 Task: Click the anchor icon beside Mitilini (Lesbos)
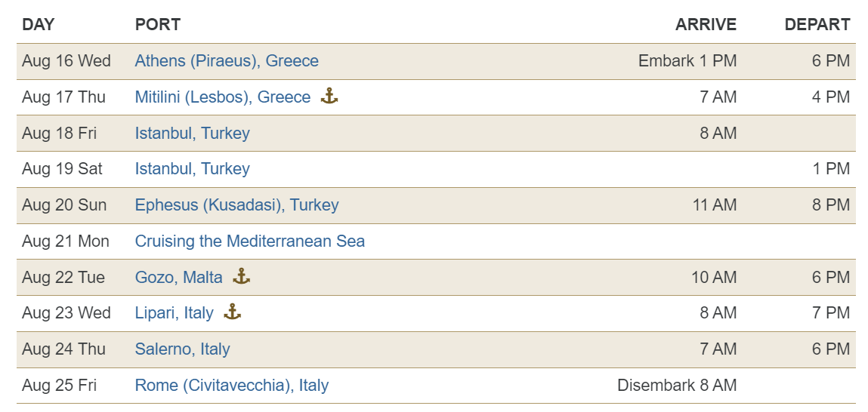point(329,97)
